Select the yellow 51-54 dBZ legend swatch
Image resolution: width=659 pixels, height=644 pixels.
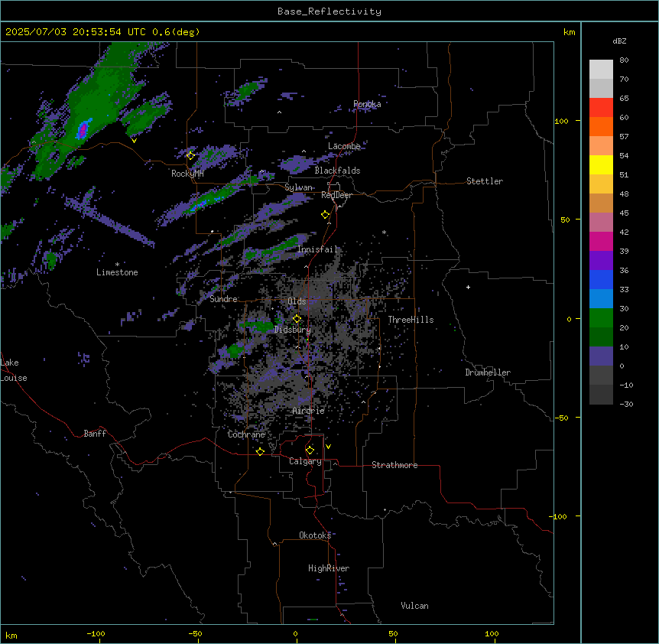pyautogui.click(x=601, y=164)
